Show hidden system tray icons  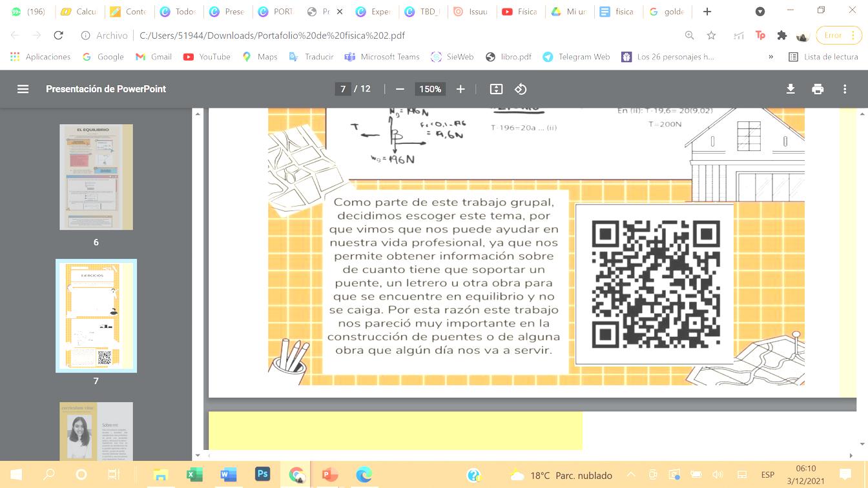(632, 475)
